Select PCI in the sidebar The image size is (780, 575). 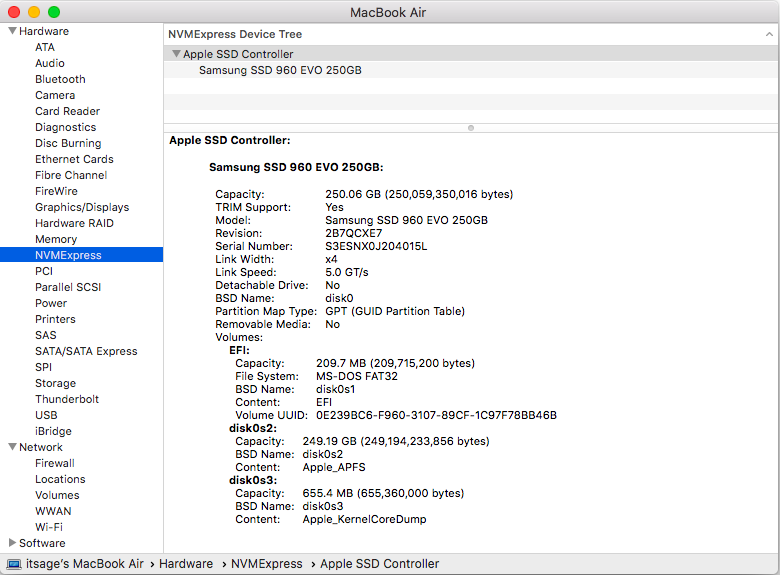pyautogui.click(x=44, y=271)
